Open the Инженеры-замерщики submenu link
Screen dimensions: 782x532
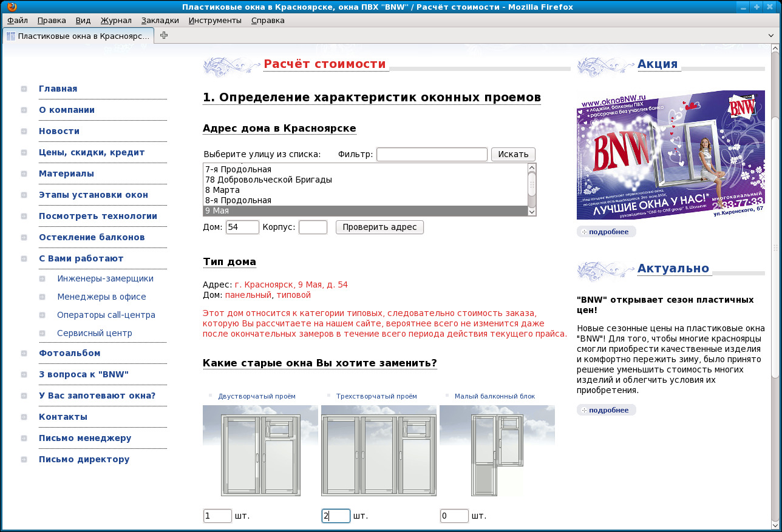[x=105, y=279]
